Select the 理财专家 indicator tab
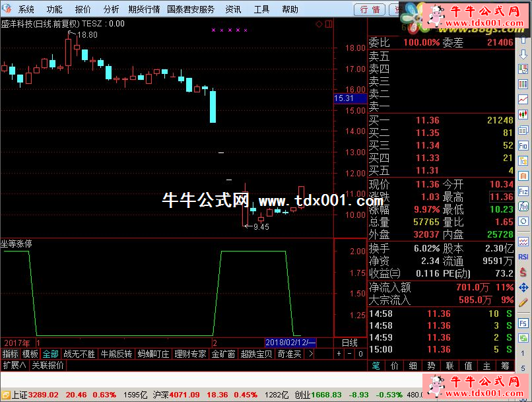532x402 pixels. point(190,354)
